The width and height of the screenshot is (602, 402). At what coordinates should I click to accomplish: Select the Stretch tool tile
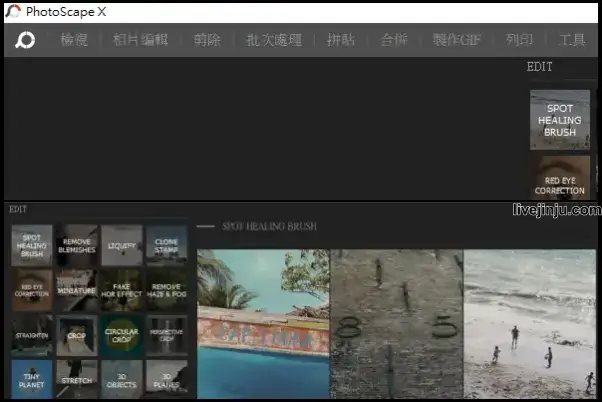pos(77,379)
